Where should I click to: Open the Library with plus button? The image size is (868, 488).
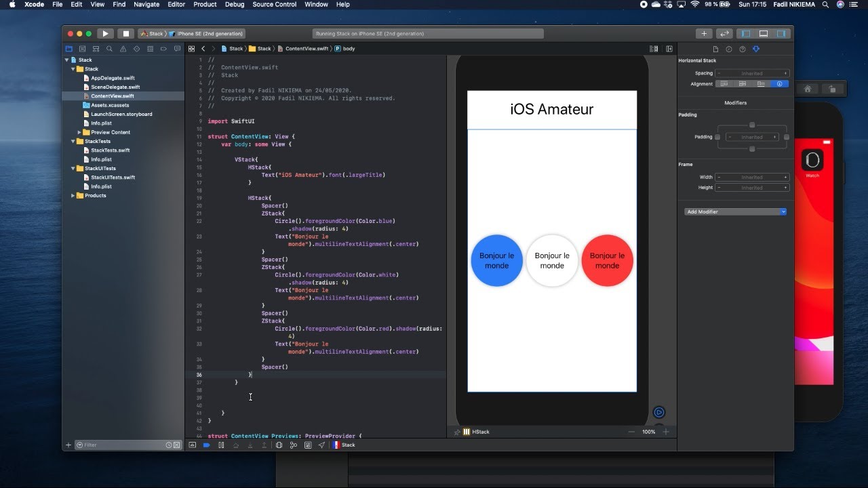[704, 33]
